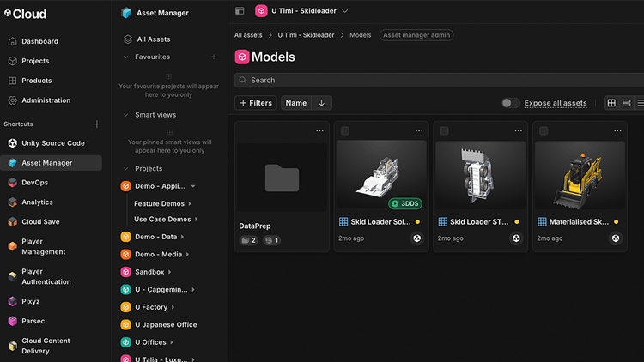This screenshot has width=644, height=362.
Task: Collapse the Projects section
Action: coord(125,169)
